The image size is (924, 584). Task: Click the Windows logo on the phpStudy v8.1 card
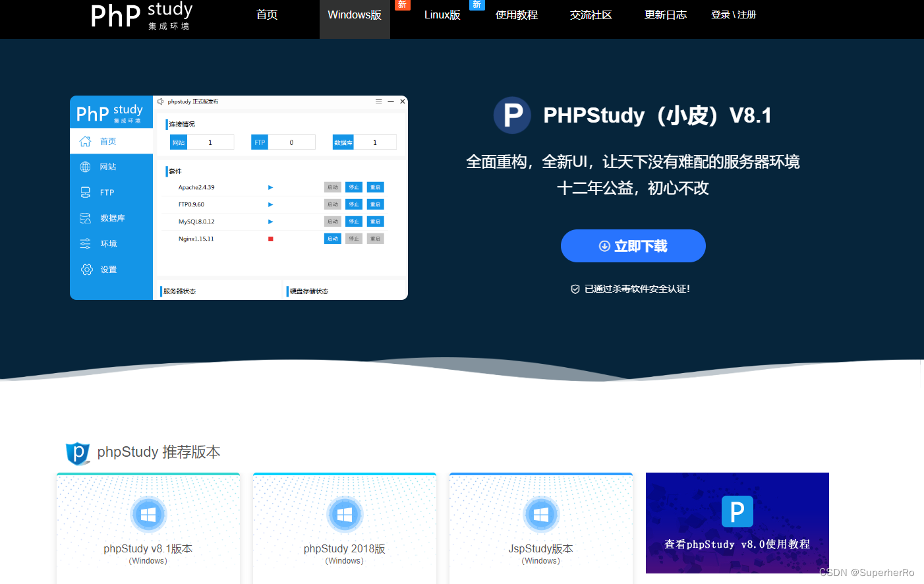coord(148,514)
